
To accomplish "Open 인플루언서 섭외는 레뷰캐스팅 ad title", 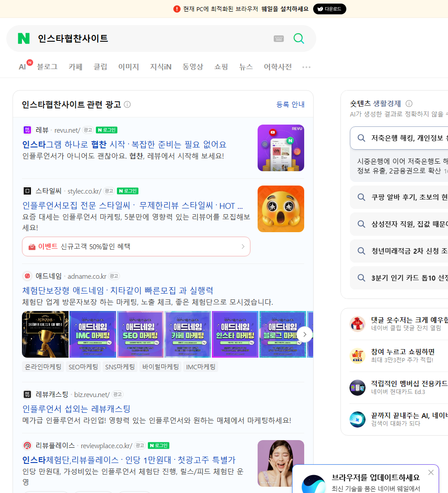I will click(76, 409).
